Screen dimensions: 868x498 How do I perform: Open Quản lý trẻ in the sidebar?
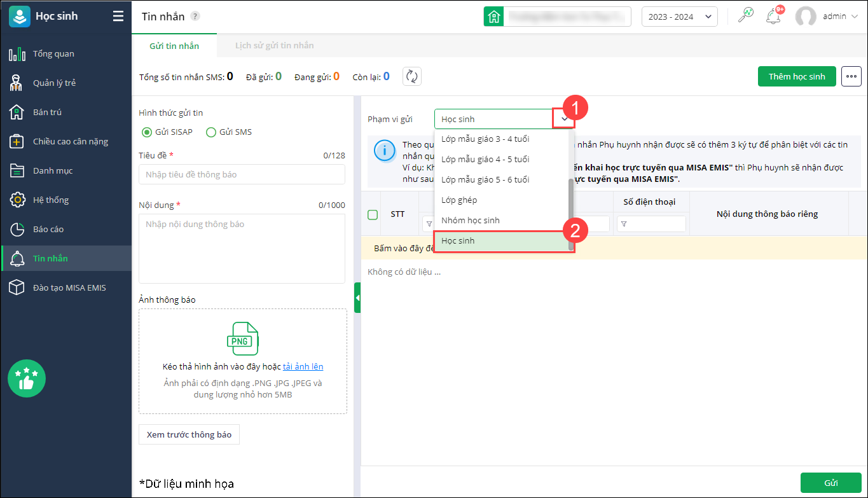[66, 83]
